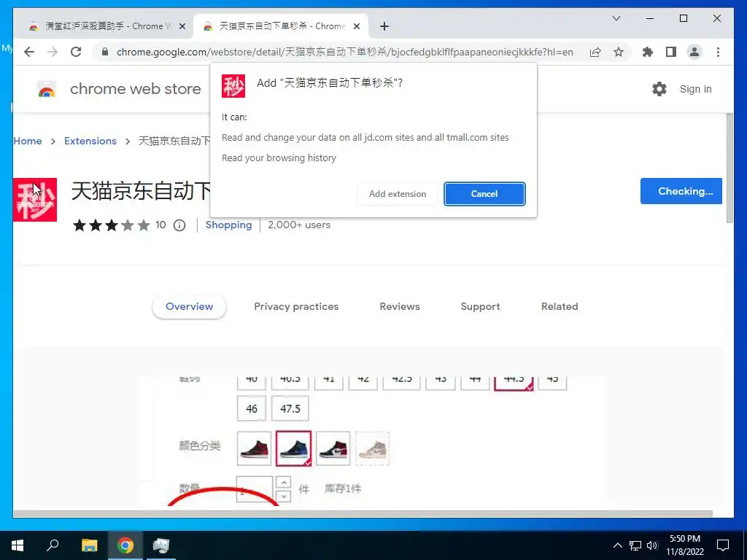The image size is (747, 560).
Task: Click the Checking... button
Action: [681, 191]
